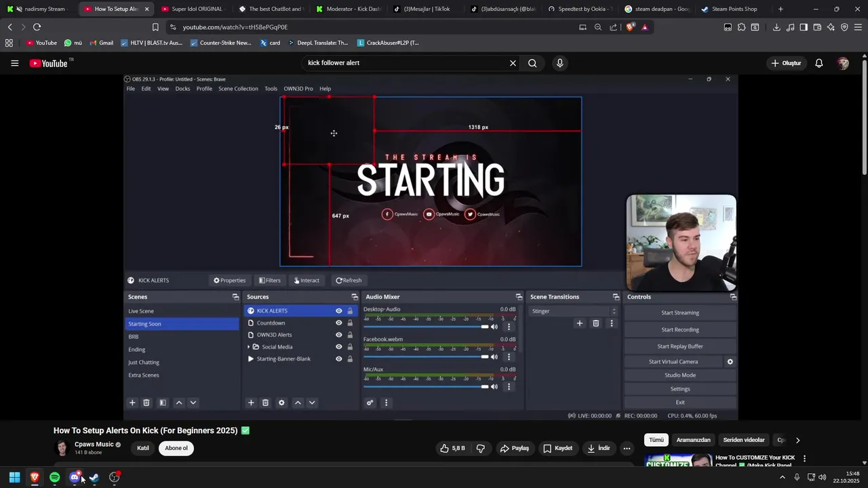Screen dimensions: 868x488
Task: Bookmark this page using the address bar bookmark icon
Action: (155, 27)
